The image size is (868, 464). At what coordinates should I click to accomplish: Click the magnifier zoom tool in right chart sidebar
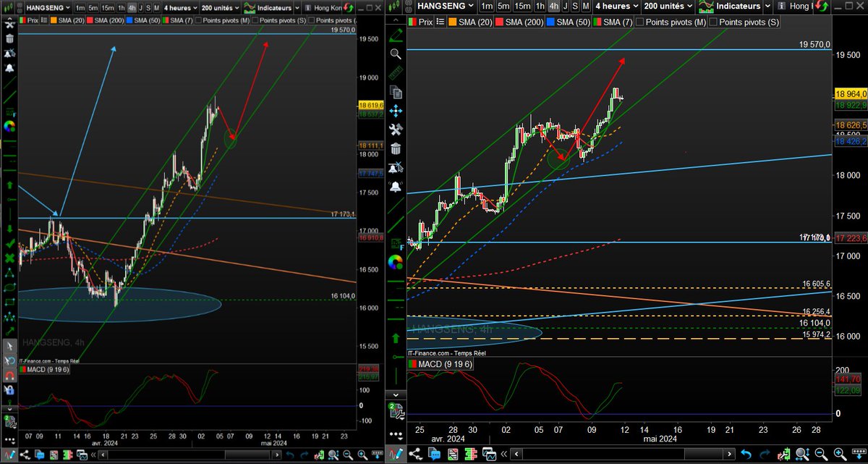[x=395, y=54]
